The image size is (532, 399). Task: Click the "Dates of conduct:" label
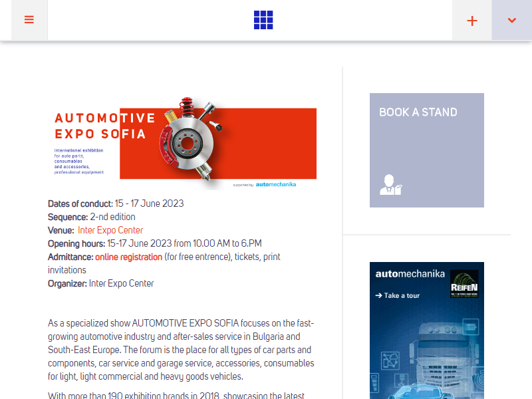point(80,203)
